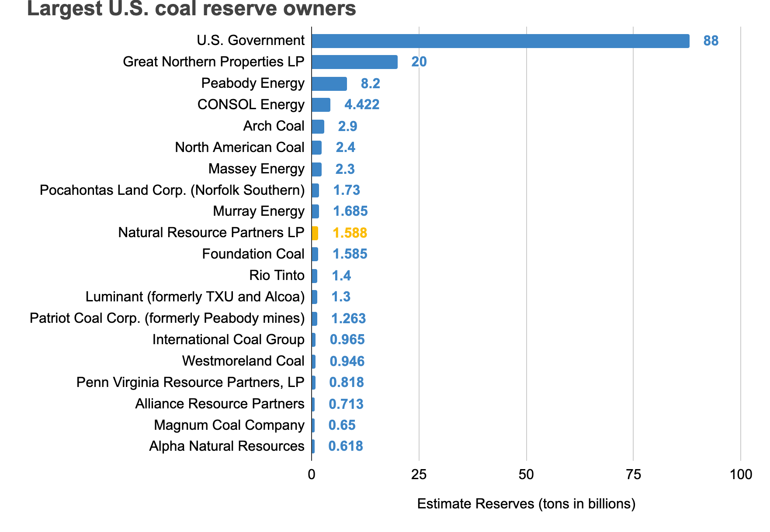
Task: Click the 'Largest U.S. coal reserve owners' title
Action: click(x=191, y=9)
